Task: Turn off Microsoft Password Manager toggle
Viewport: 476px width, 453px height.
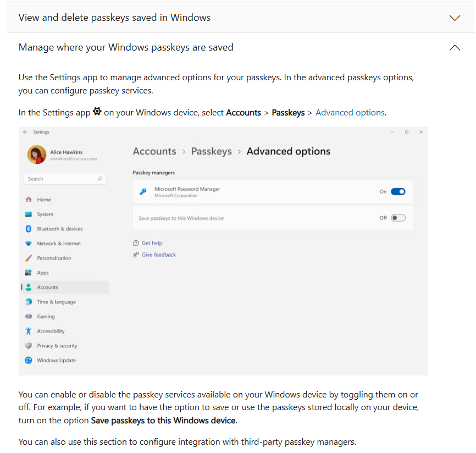Action: pyautogui.click(x=398, y=191)
